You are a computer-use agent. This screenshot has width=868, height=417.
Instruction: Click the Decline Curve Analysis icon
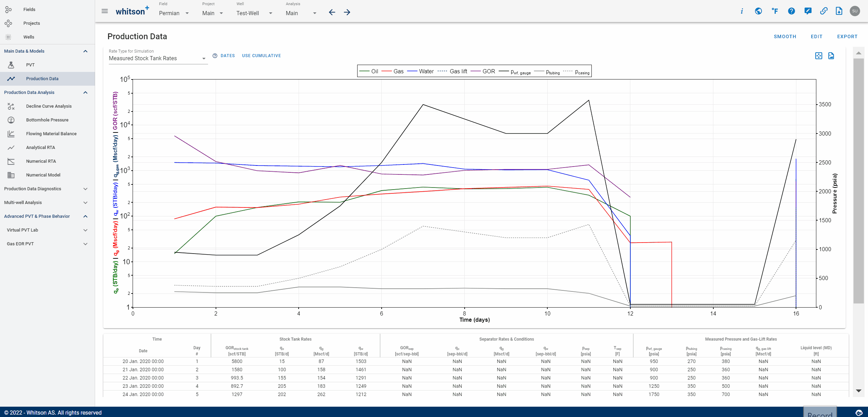(x=11, y=106)
